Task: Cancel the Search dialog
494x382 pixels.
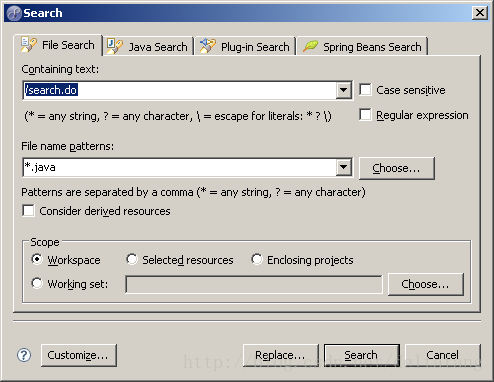Action: click(x=443, y=355)
